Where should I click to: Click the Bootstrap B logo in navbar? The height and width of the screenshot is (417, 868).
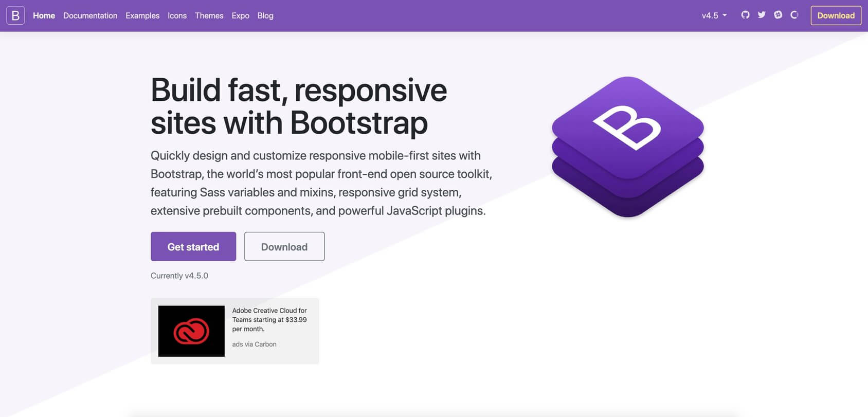(15, 15)
